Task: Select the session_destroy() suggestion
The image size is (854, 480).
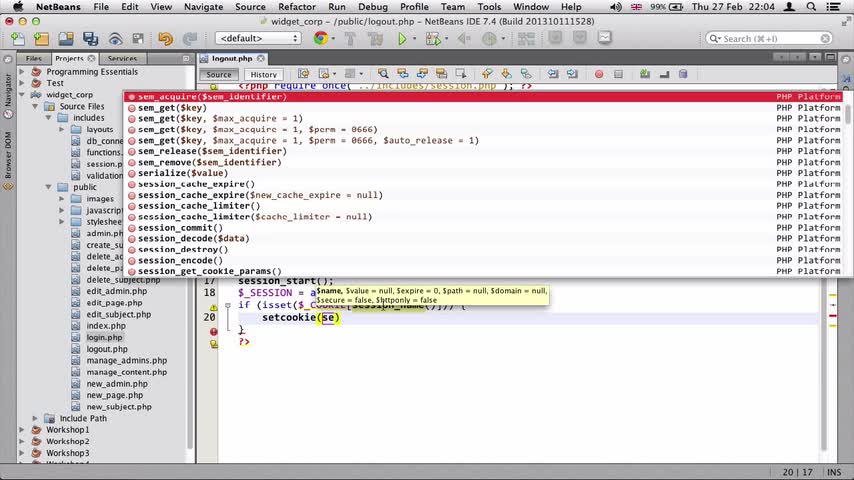Action: pyautogui.click(x=483, y=250)
